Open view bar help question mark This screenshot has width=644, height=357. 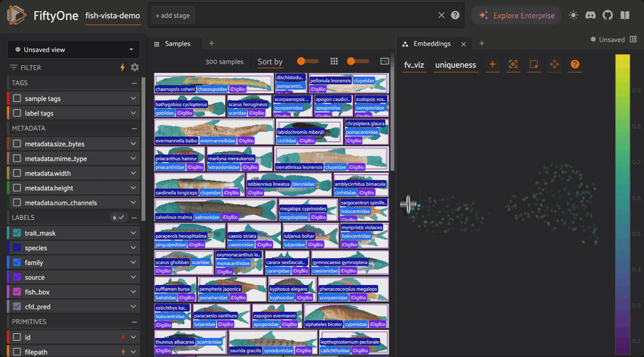pos(455,16)
